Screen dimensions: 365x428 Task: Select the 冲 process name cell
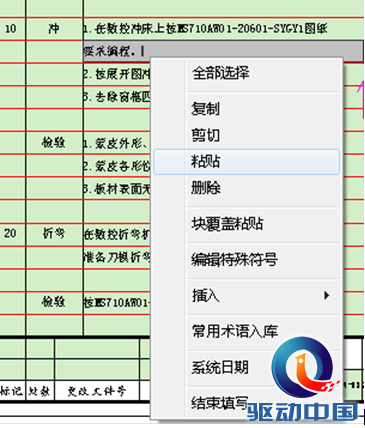(x=54, y=29)
